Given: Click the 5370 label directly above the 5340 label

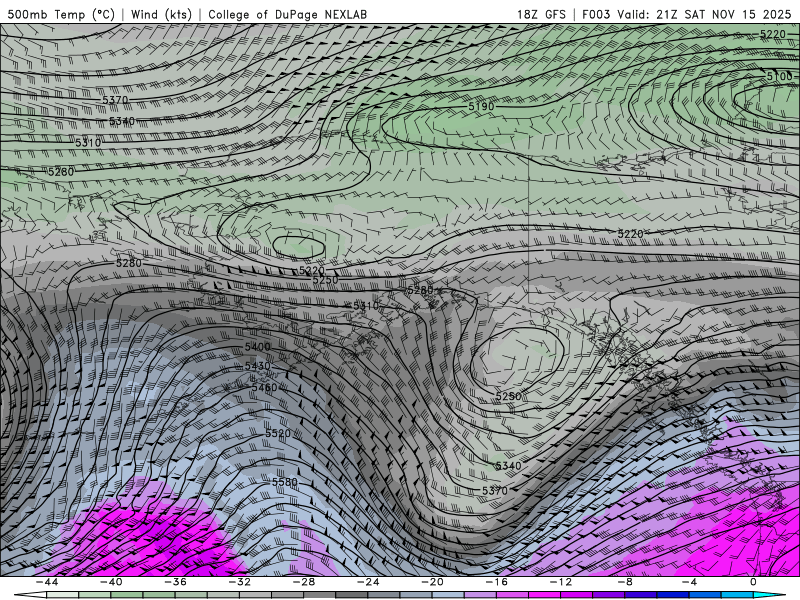Looking at the screenshot, I should (115, 100).
